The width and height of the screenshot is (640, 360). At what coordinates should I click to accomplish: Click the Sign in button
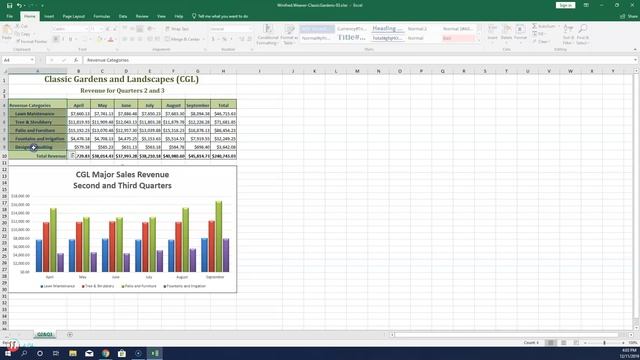(565, 5)
